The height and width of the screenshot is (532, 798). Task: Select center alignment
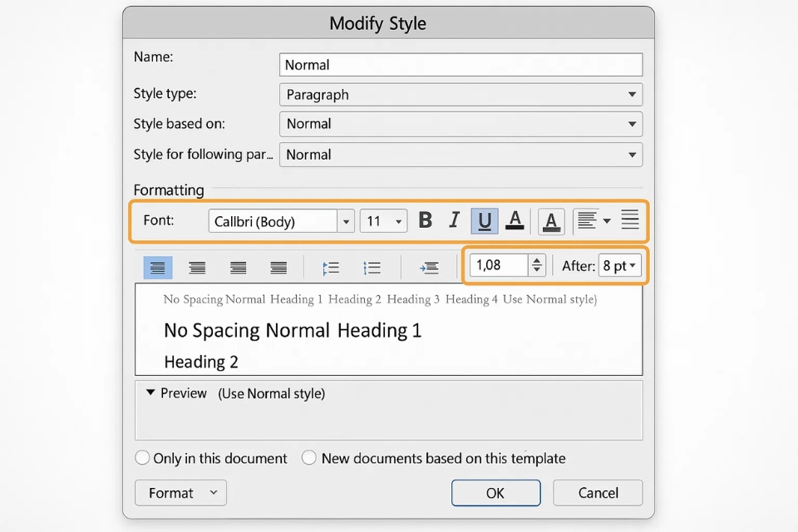pos(197,266)
